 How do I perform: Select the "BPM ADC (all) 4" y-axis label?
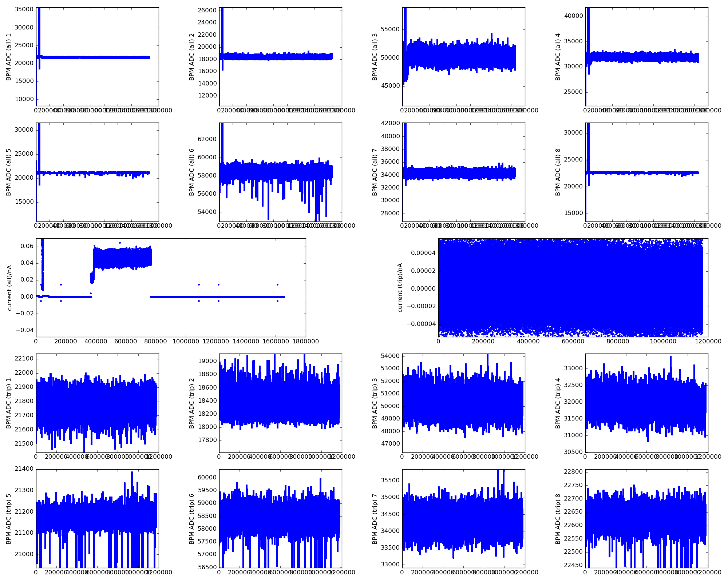pos(558,57)
